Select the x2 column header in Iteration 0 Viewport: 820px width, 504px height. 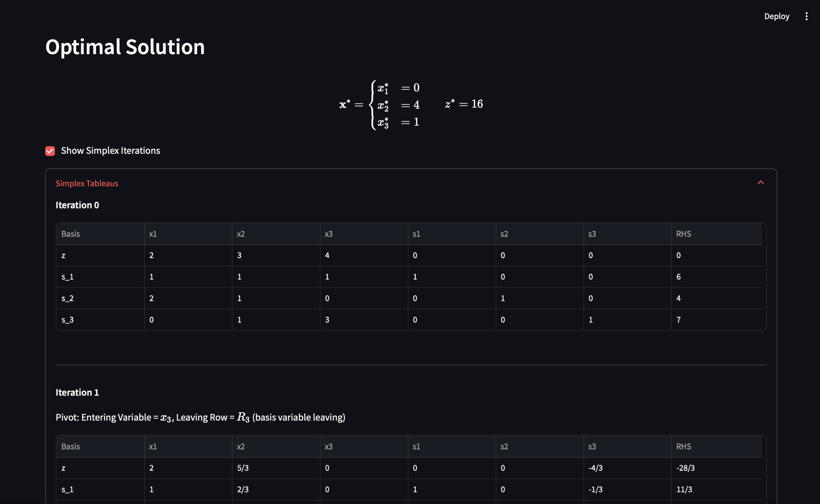pos(241,234)
